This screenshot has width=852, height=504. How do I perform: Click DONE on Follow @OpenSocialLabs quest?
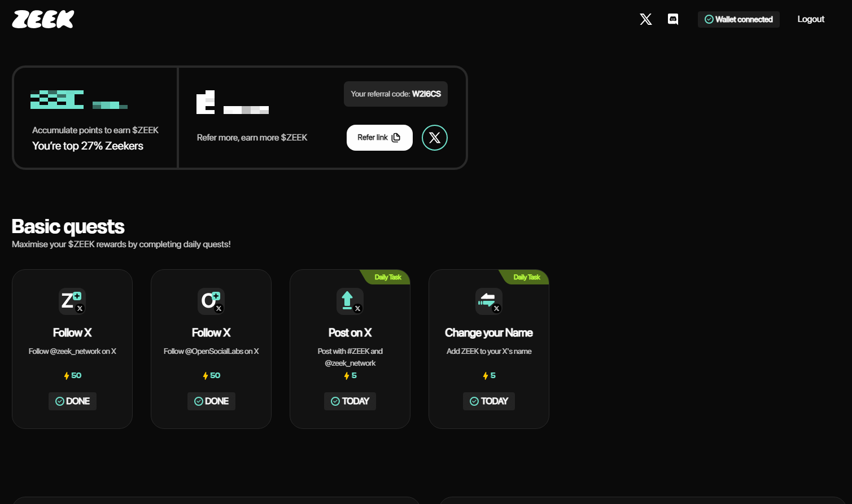(211, 401)
